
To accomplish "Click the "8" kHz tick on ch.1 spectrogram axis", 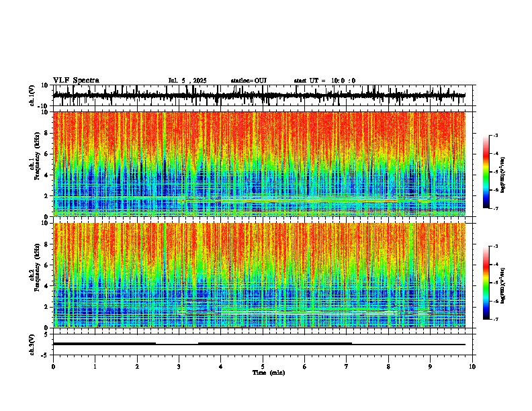I will 47,133.
